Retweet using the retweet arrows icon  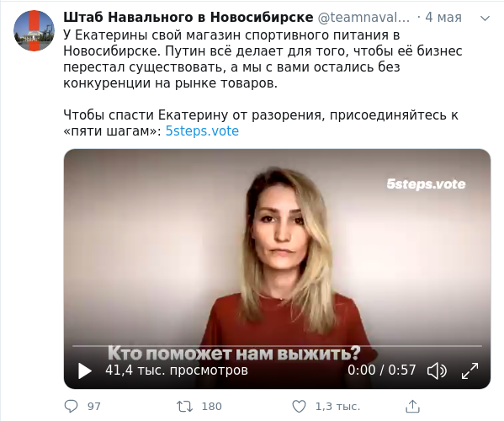tap(185, 406)
